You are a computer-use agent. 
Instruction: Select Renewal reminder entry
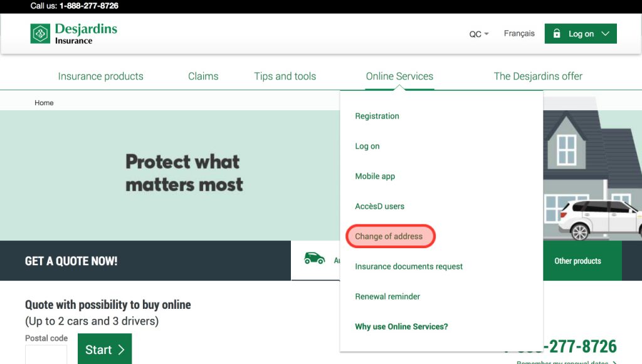point(387,296)
